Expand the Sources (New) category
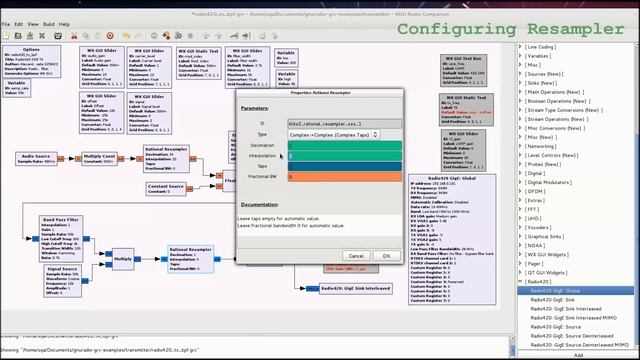Viewport: 640px width, 360px height. tap(520, 73)
